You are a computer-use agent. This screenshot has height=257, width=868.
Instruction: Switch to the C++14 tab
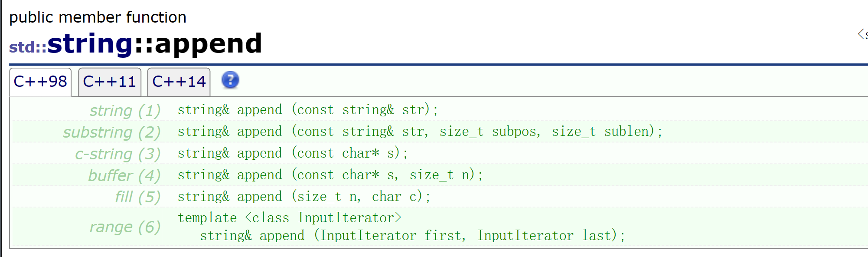pos(179,82)
